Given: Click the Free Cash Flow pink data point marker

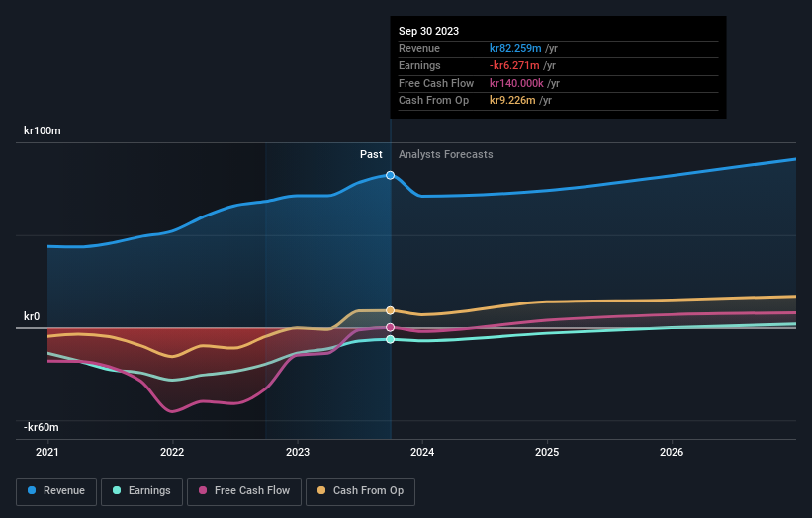Looking at the screenshot, I should (x=390, y=327).
